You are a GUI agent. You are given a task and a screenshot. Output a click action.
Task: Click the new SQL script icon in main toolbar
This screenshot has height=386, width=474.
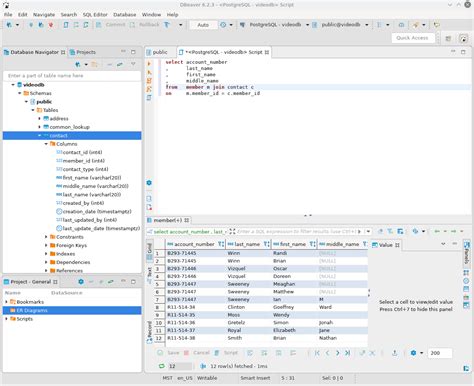coord(66,25)
